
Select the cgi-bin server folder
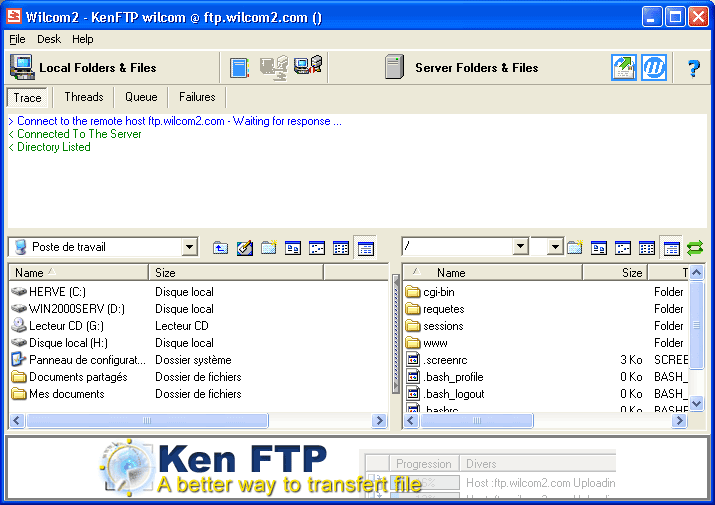(430, 292)
